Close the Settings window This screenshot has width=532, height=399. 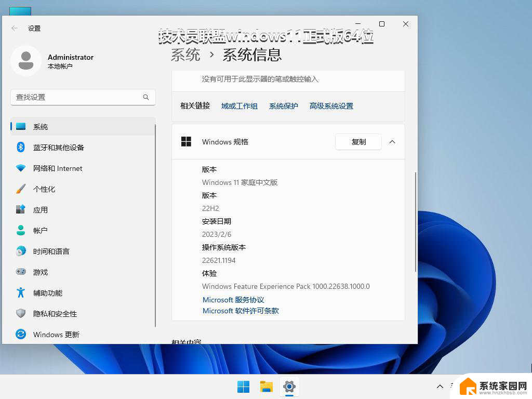pyautogui.click(x=405, y=24)
